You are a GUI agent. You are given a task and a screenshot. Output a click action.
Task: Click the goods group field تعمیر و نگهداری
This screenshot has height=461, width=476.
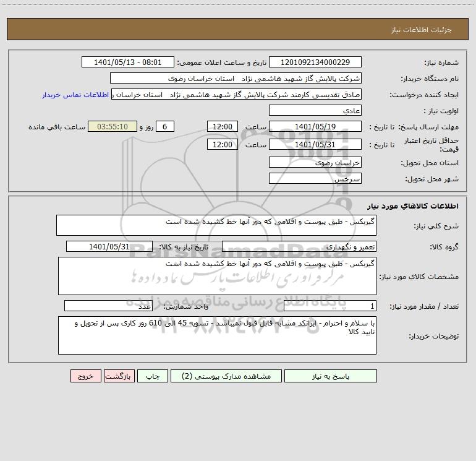299,246
